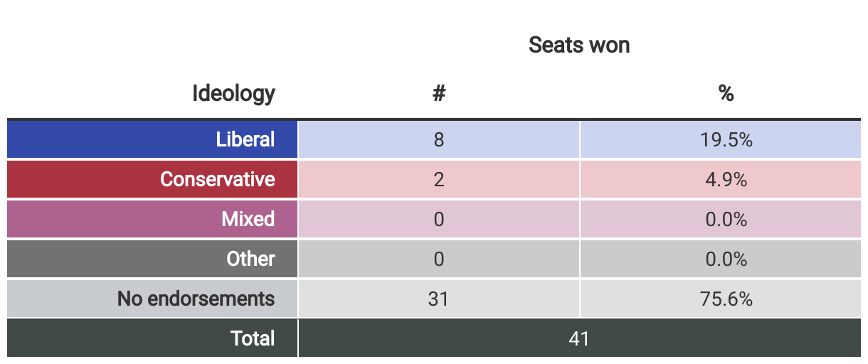Click the Mixed row percentage cell
Screen dimensions: 868x364
(x=726, y=220)
